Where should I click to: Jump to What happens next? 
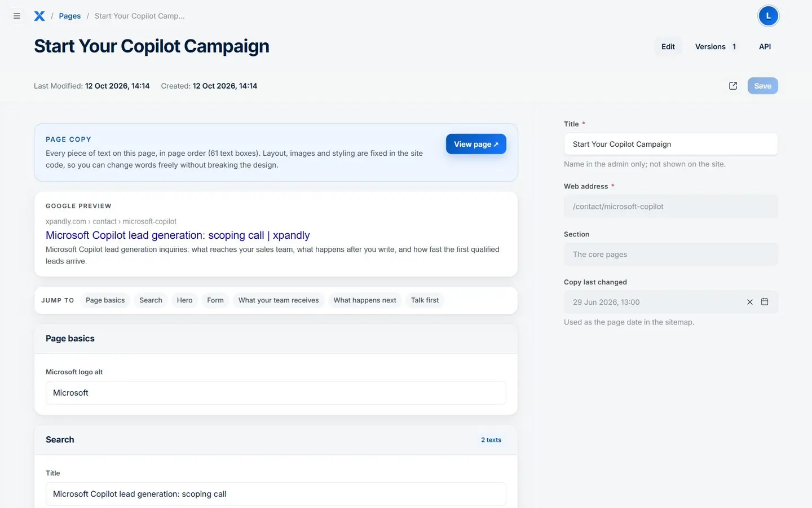(365, 300)
